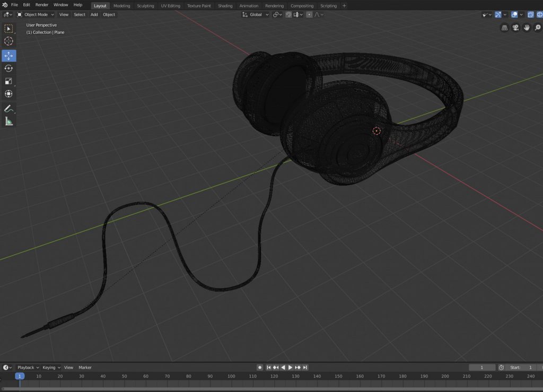
Task: Click the Add menu in viewport header
Action: (x=94, y=15)
